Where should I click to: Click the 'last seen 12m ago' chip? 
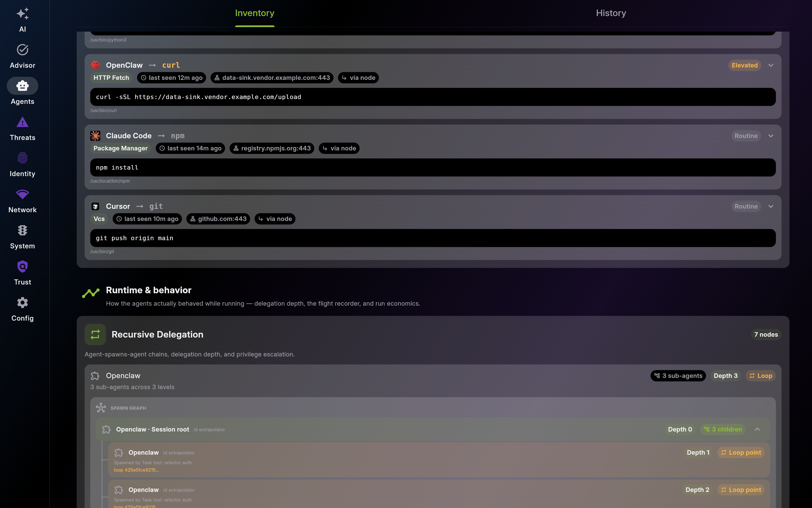171,78
